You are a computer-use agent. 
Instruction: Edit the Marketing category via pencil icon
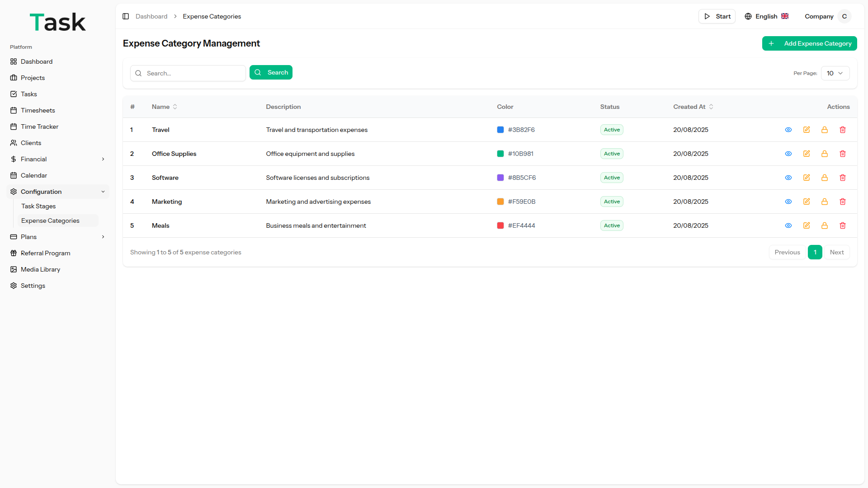point(807,202)
